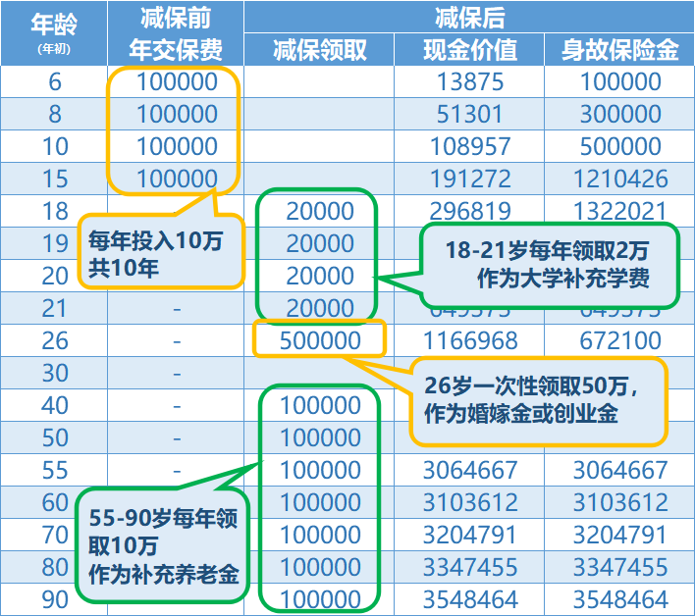Click the age cell 55

point(55,470)
